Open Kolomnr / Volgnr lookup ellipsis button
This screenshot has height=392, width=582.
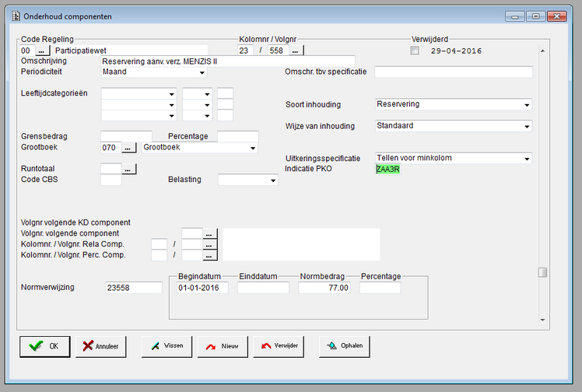click(296, 51)
